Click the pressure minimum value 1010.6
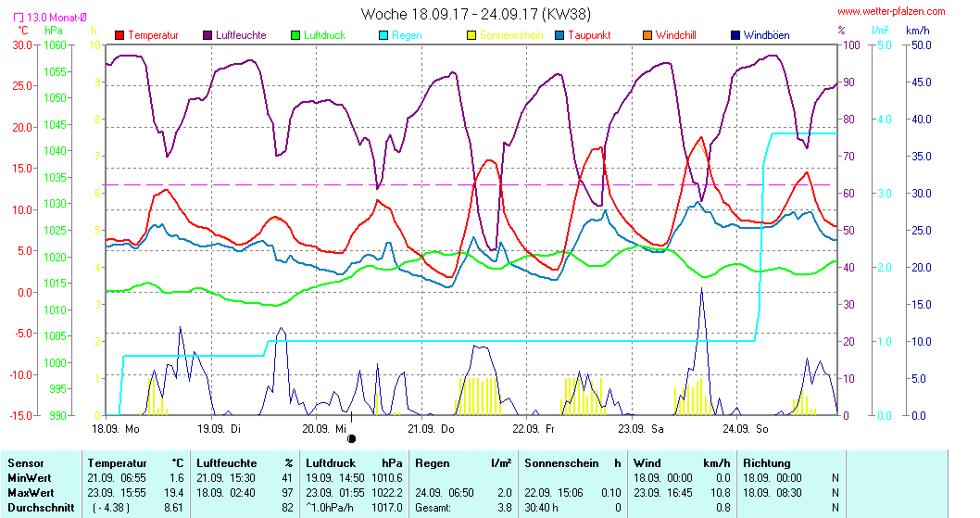 387,478
